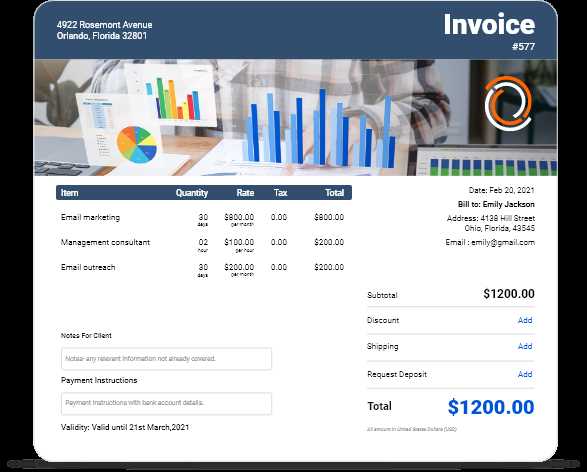Click the $800.00 rate for Email marketing
The width and height of the screenshot is (587, 472).
pyautogui.click(x=239, y=217)
